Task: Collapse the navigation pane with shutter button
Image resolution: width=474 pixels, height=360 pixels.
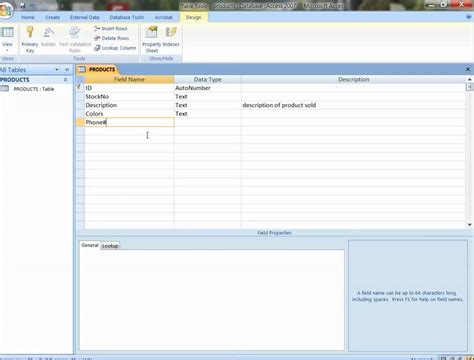Action: tap(67, 70)
